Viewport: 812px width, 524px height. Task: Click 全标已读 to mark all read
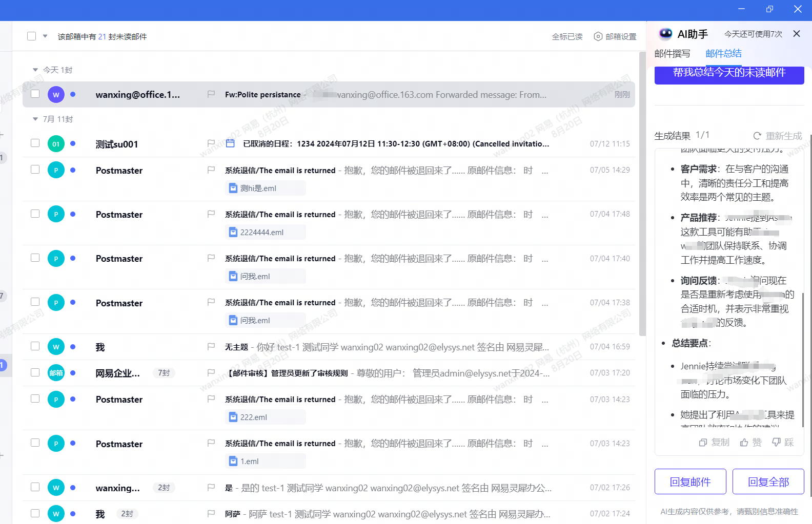(567, 36)
